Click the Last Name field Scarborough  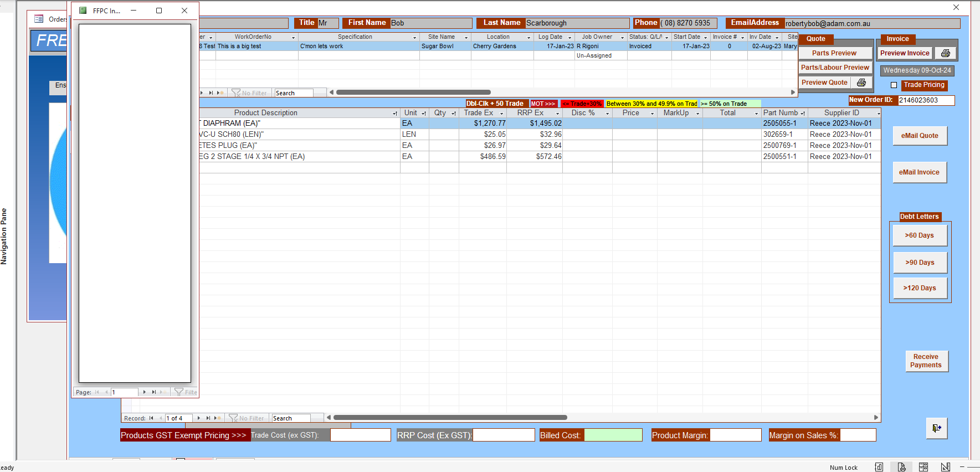pos(577,23)
